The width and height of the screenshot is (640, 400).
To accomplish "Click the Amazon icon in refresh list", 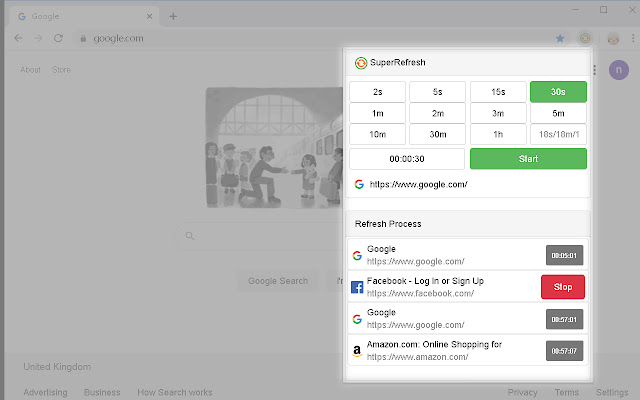I will (357, 351).
